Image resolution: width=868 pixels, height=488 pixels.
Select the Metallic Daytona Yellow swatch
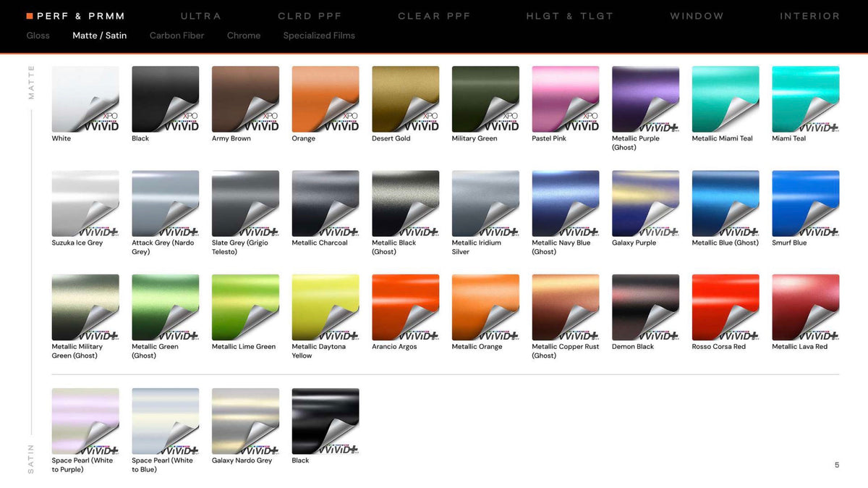[x=325, y=307]
